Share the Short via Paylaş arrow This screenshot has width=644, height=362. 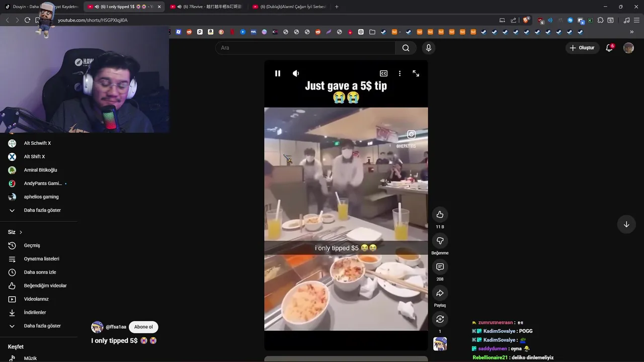pyautogui.click(x=440, y=293)
